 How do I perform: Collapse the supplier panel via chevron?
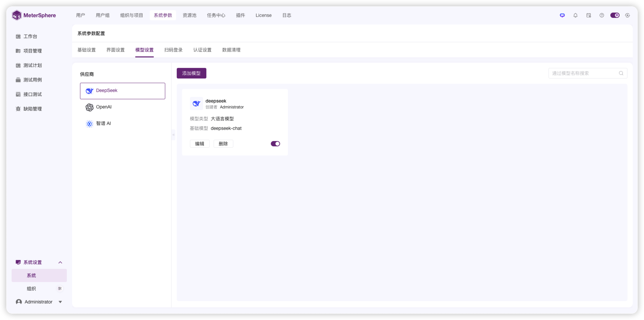coord(173,134)
